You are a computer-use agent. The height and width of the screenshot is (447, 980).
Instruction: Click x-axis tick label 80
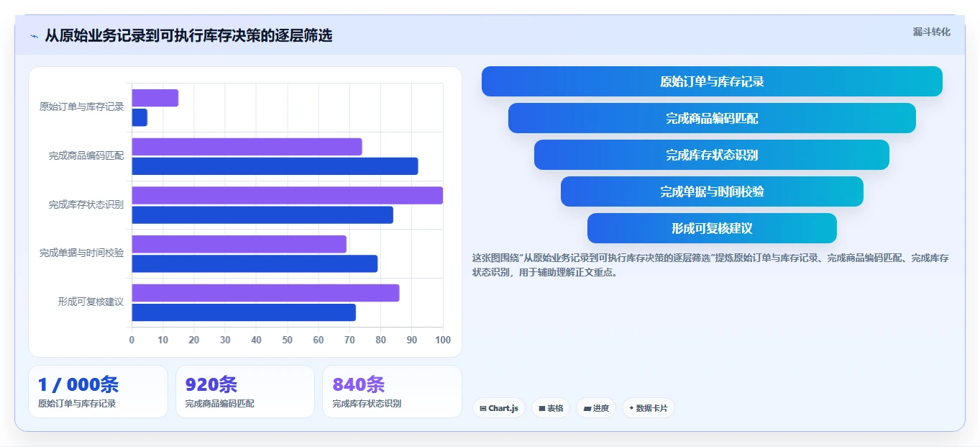point(380,340)
